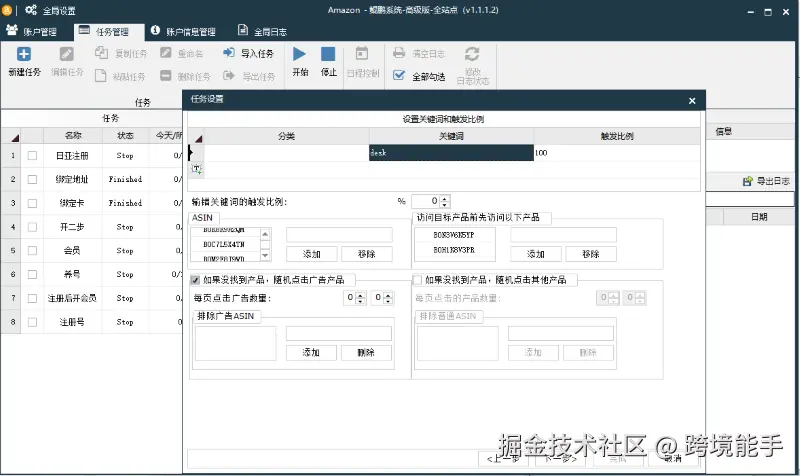
Task: Click the ASIN text input field
Action: [x=339, y=235]
